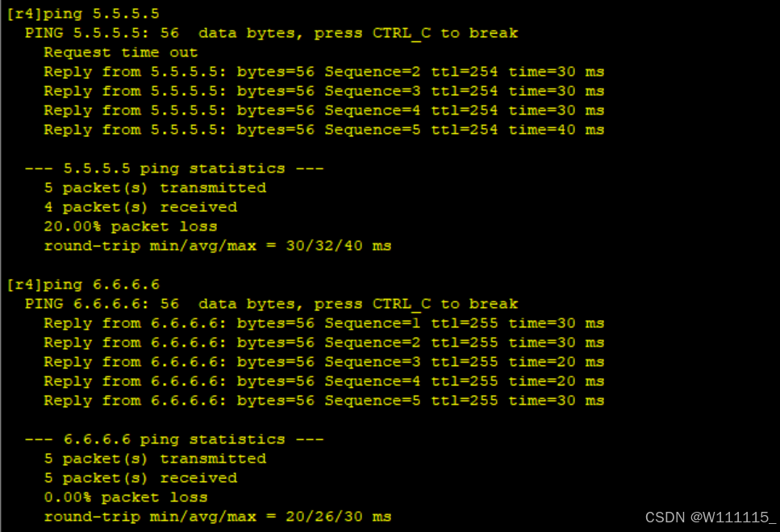The image size is (780, 532).
Task: Click the '[r4]ping 6.6.6.6' command line
Action: tap(83, 285)
